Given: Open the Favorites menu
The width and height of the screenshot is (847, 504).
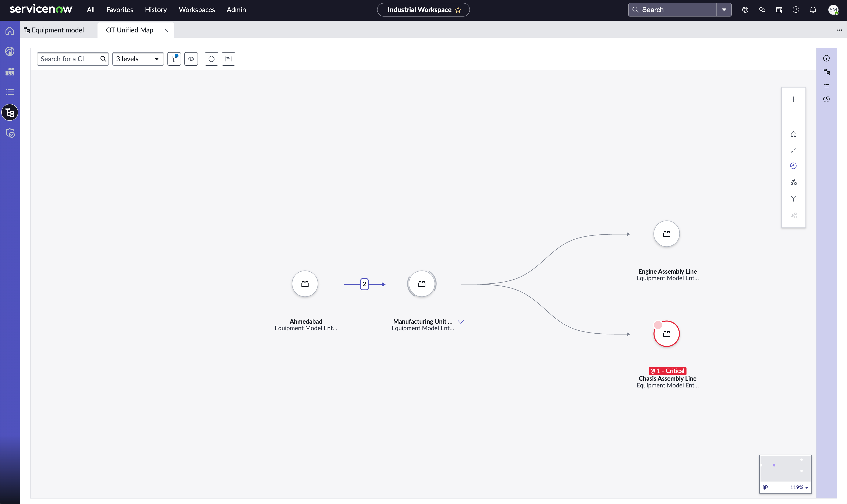Looking at the screenshot, I should pyautogui.click(x=120, y=10).
